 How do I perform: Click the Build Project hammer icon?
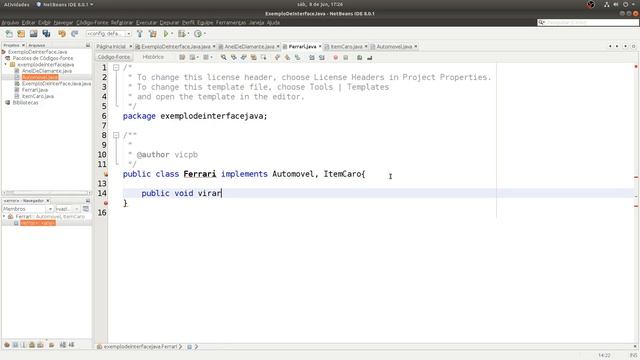[x=140, y=34]
